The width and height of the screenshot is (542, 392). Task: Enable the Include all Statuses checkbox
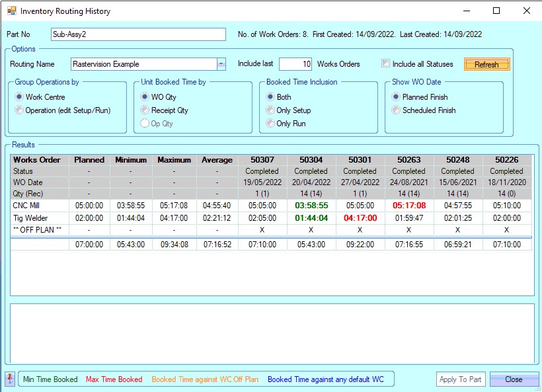pos(386,64)
